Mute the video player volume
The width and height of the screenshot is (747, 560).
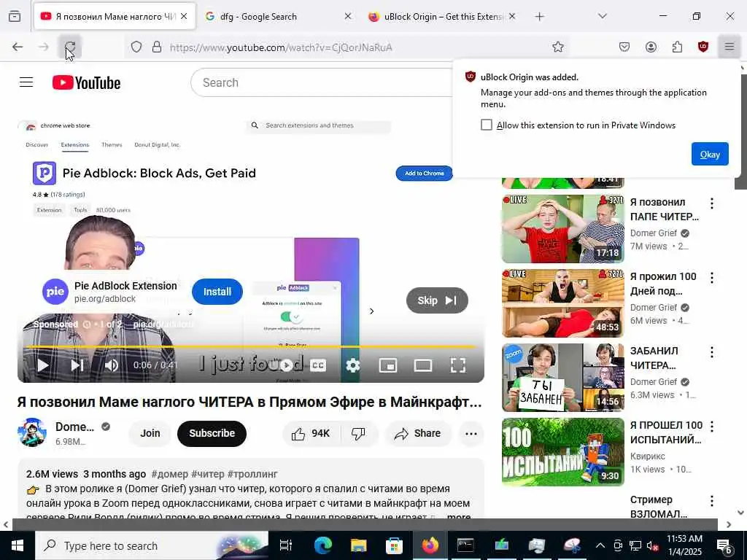tap(112, 365)
